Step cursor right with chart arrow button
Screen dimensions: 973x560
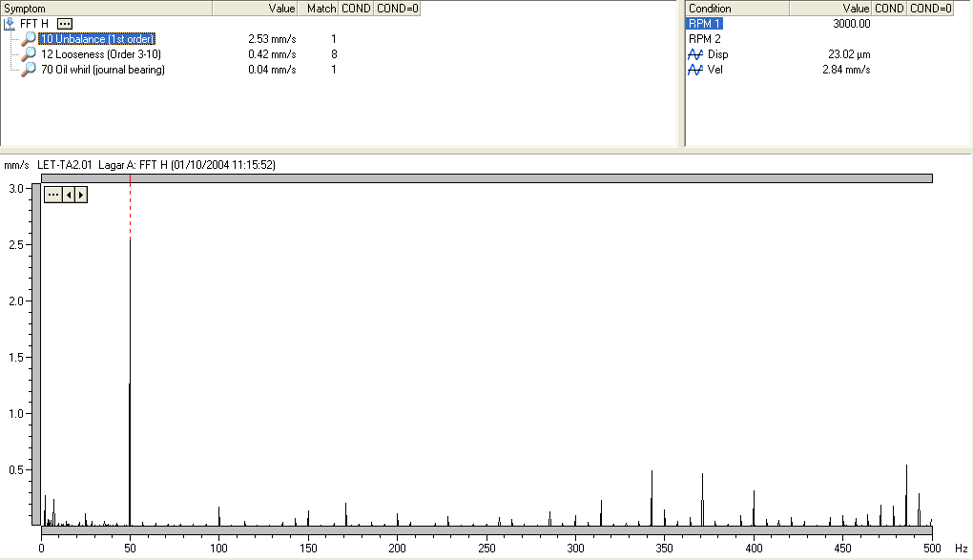[81, 195]
